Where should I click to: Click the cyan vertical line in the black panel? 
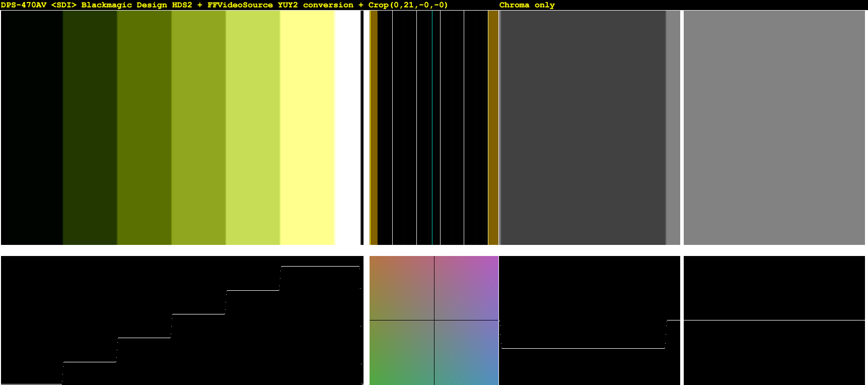[432, 127]
